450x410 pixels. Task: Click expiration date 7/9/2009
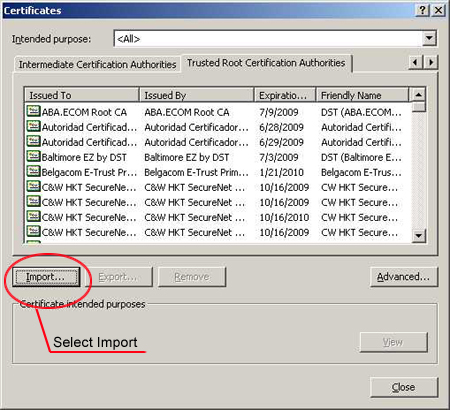[279, 112]
